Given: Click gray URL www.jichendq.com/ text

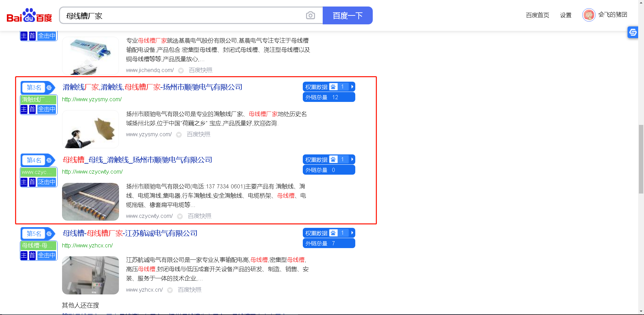Looking at the screenshot, I should (150, 70).
